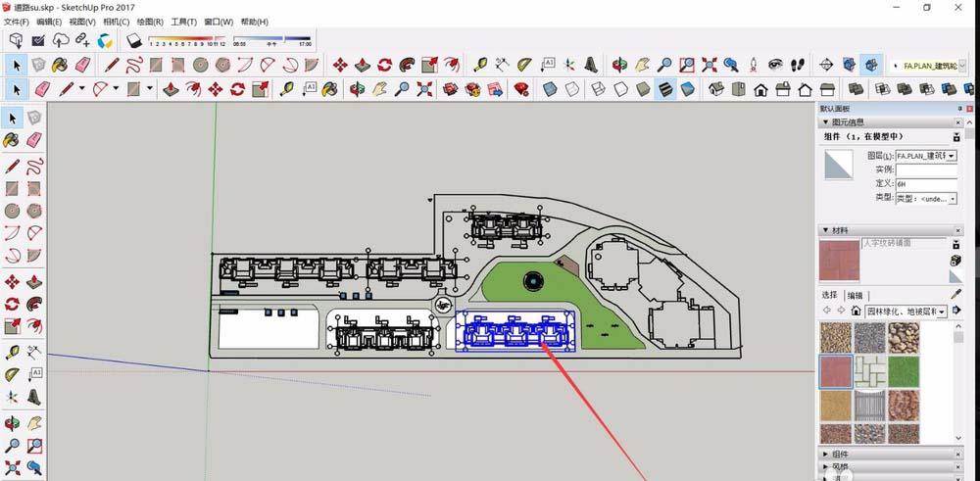Open the 文件(F) menu
This screenshot has width=980, height=481.
point(17,22)
